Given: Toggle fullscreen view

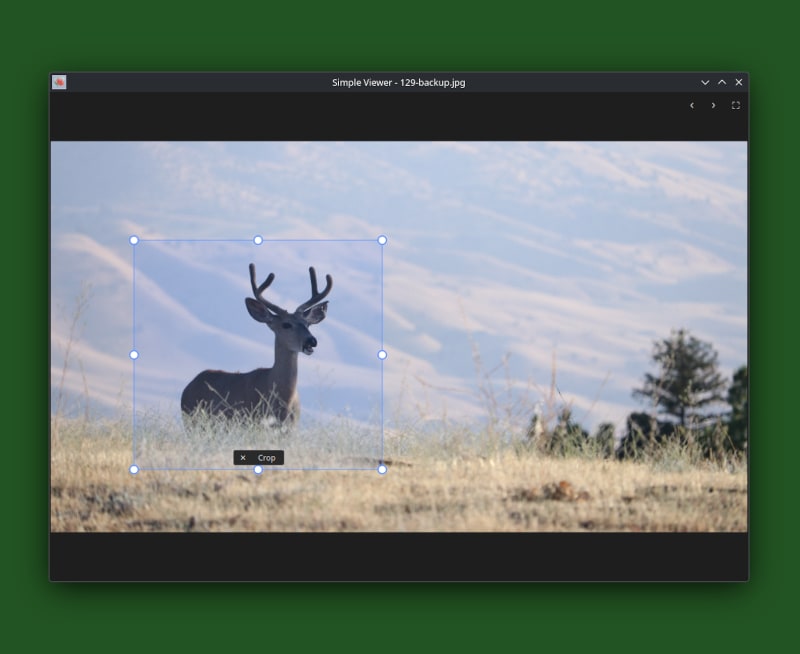Looking at the screenshot, I should pyautogui.click(x=736, y=106).
